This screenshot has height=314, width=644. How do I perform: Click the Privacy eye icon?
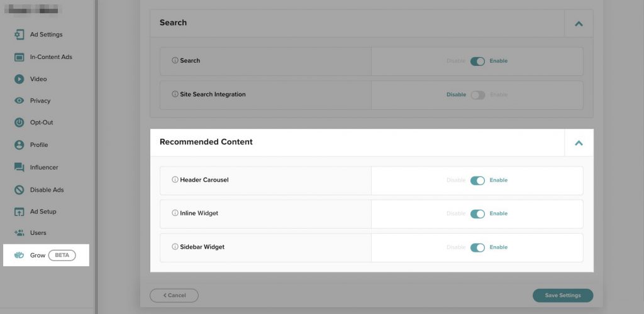[19, 100]
